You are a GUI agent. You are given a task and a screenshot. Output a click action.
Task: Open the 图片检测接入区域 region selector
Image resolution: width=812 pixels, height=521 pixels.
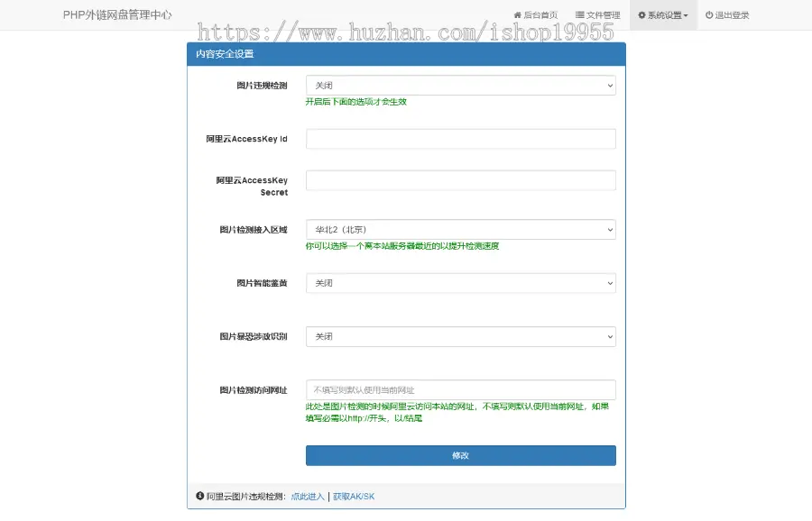point(460,229)
